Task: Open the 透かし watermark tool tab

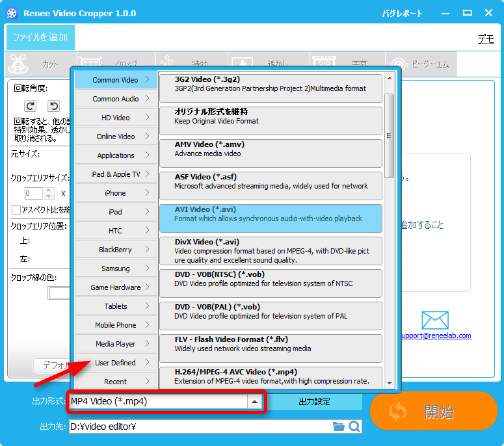Action: (x=269, y=60)
